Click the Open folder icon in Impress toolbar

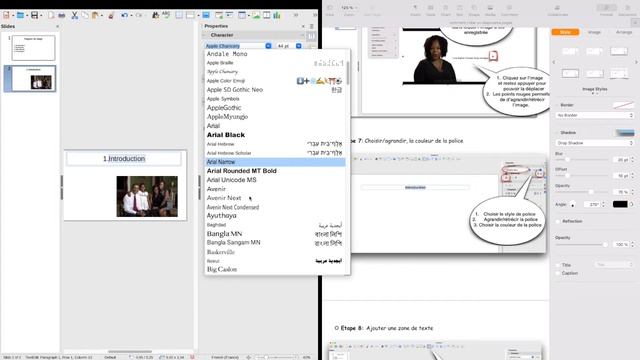coord(20,15)
